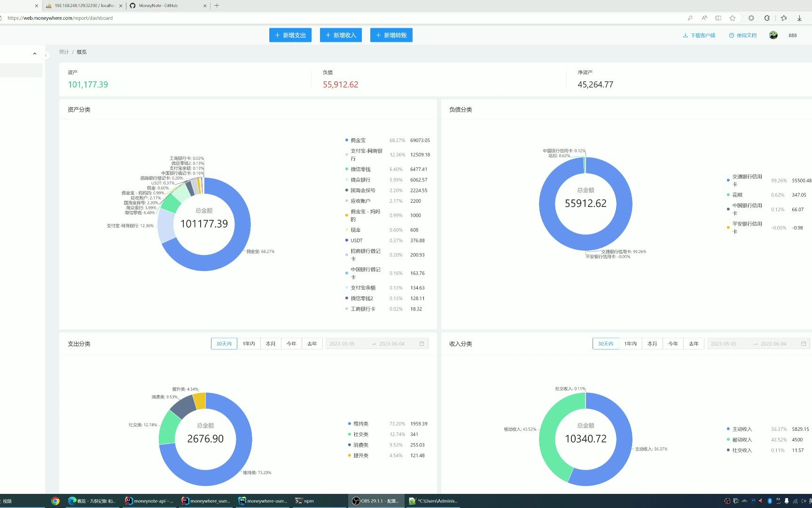Toggle 现金 yellow legend marker
Screen dimensions: 812x508
pyautogui.click(x=347, y=230)
